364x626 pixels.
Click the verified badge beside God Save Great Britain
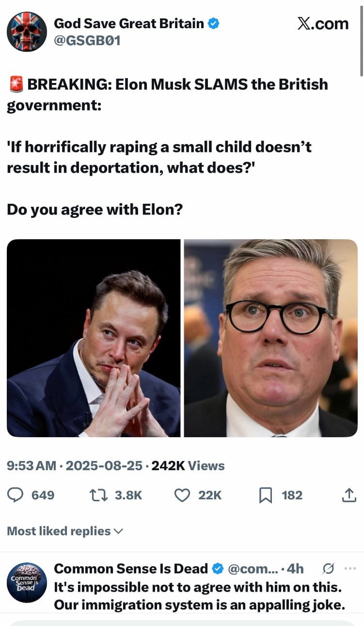(213, 23)
